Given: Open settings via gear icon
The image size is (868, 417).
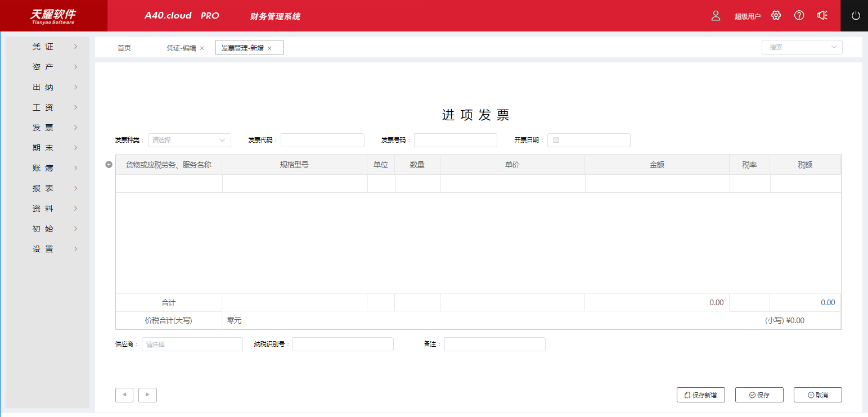Looking at the screenshot, I should coord(776,16).
